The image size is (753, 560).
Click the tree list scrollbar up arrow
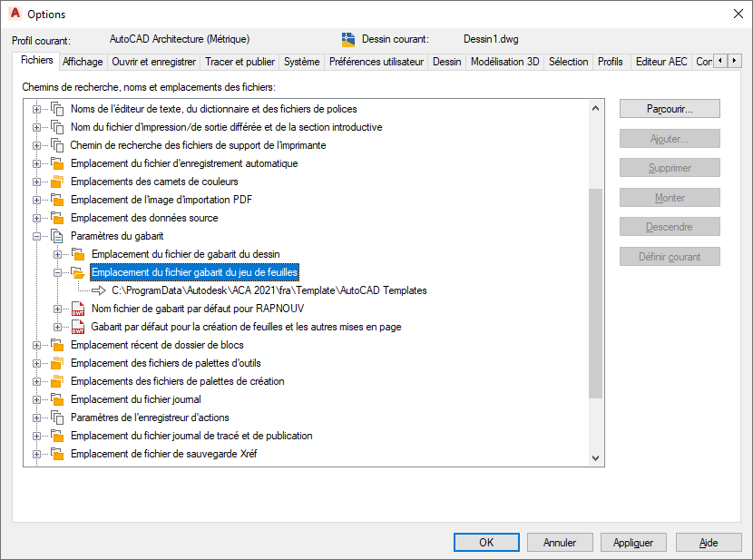pos(595,108)
